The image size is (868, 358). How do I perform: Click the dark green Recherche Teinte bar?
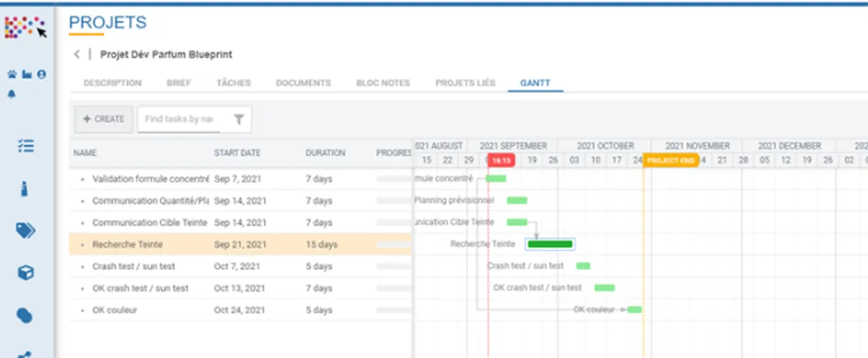[x=550, y=244]
